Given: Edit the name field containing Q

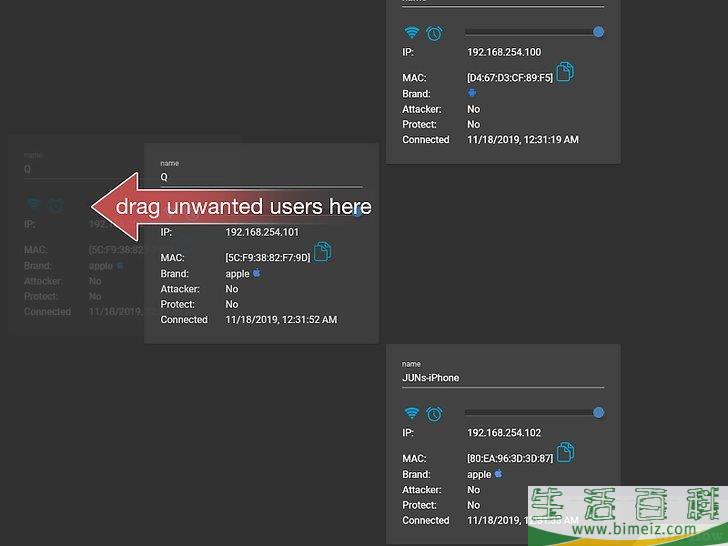Looking at the screenshot, I should 261,177.
